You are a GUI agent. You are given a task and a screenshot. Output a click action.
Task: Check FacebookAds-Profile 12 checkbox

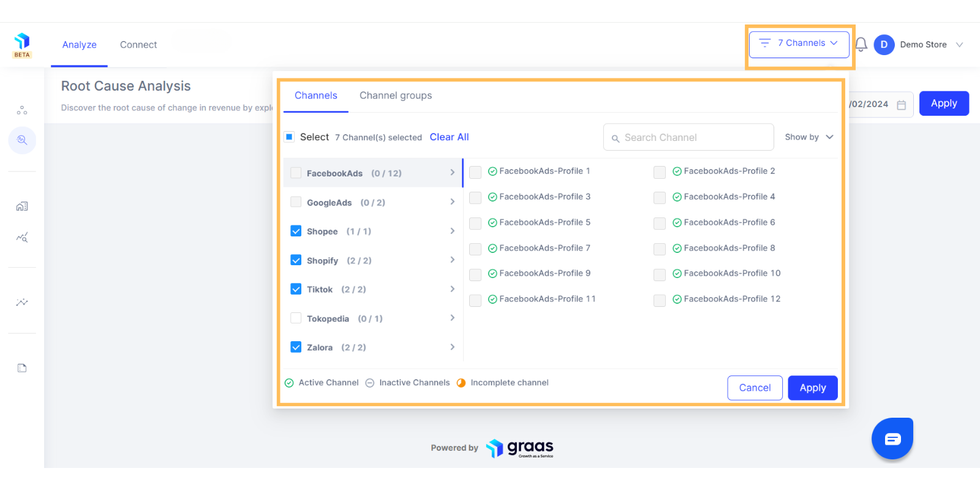click(660, 300)
